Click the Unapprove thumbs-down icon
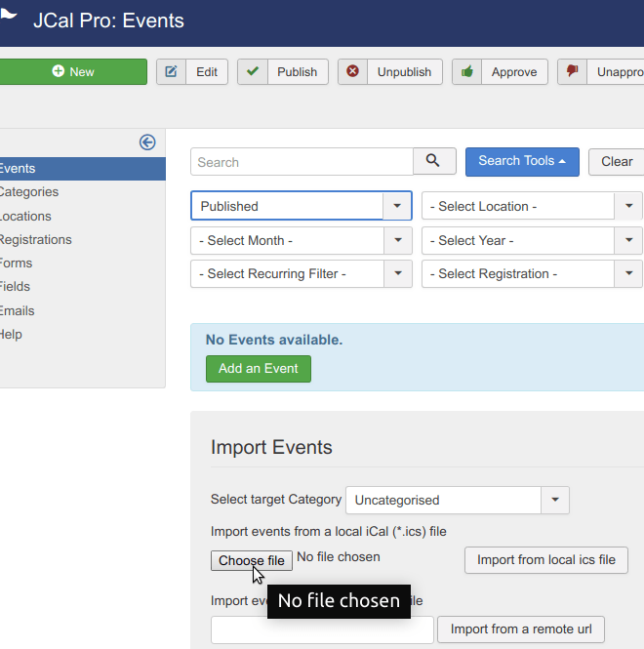644x649 pixels. coord(573,71)
